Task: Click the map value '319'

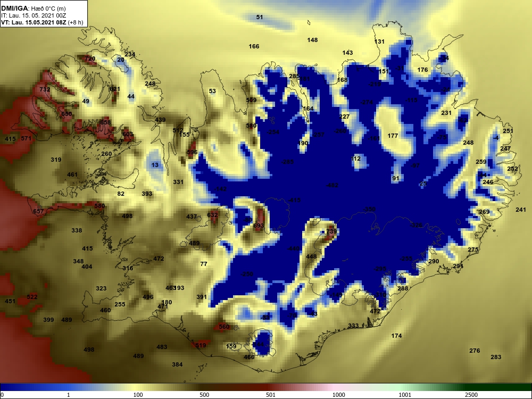Action: [x=56, y=160]
